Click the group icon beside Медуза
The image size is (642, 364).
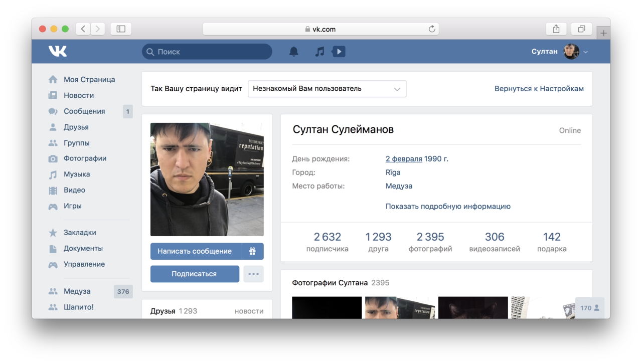[x=53, y=291]
